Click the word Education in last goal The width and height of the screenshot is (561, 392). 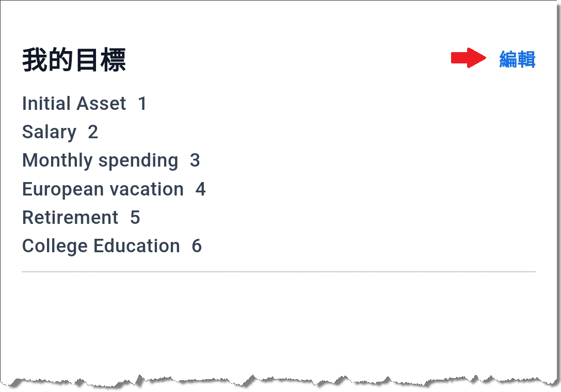coord(137,246)
